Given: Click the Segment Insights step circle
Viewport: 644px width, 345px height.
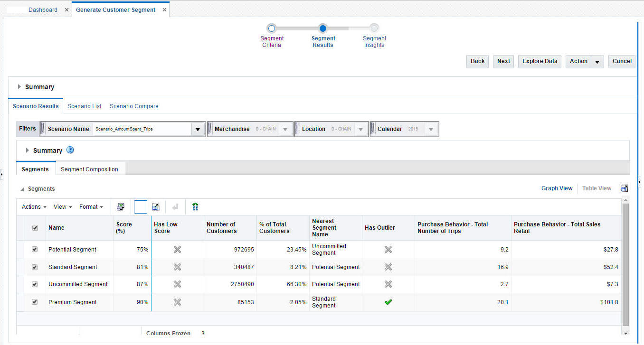Looking at the screenshot, I should click(x=374, y=28).
